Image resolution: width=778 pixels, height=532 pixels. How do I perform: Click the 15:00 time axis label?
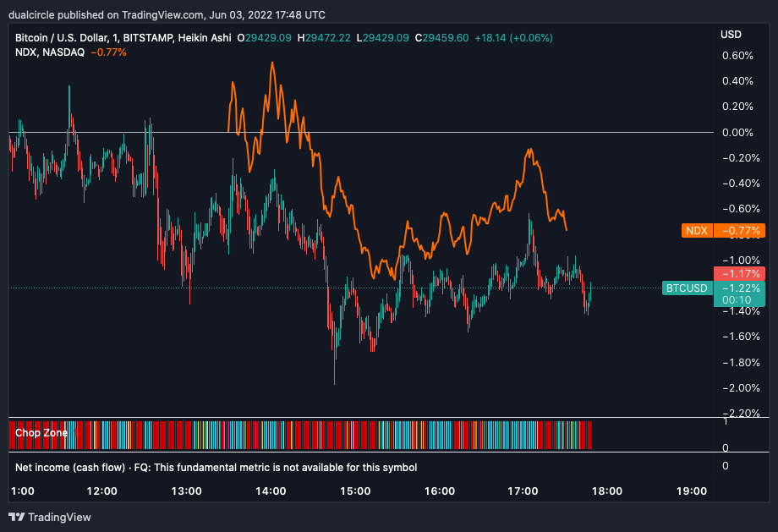tap(355, 491)
